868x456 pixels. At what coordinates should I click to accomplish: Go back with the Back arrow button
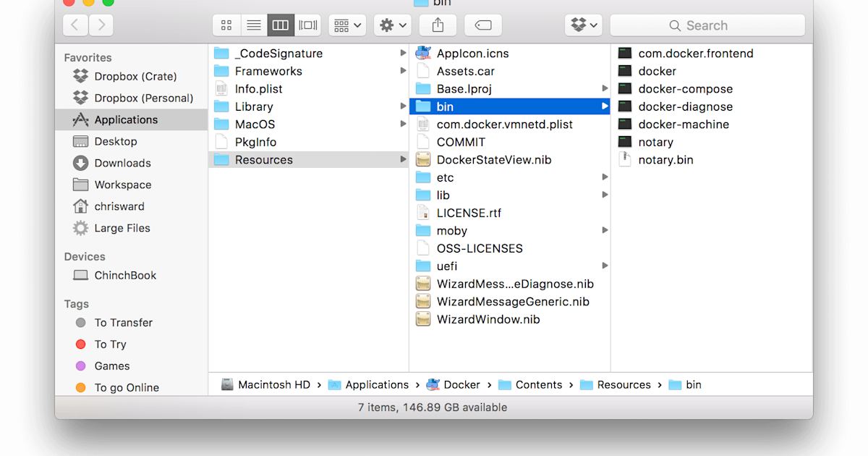(x=75, y=25)
